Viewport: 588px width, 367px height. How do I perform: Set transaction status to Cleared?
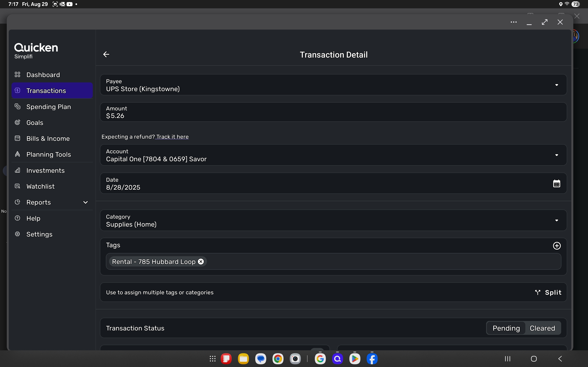542,328
